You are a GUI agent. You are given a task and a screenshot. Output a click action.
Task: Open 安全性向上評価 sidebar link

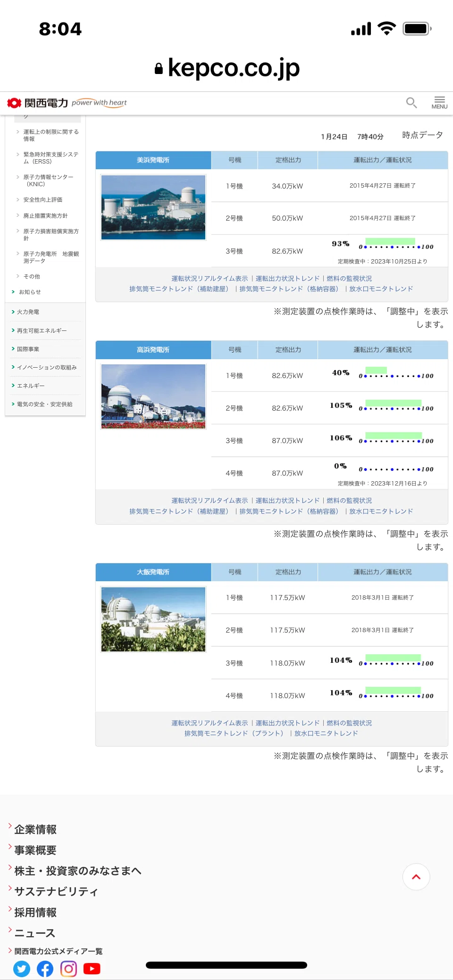point(43,200)
